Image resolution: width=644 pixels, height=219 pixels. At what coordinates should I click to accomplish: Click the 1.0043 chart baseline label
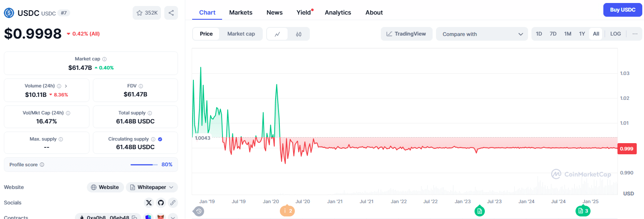pos(202,138)
